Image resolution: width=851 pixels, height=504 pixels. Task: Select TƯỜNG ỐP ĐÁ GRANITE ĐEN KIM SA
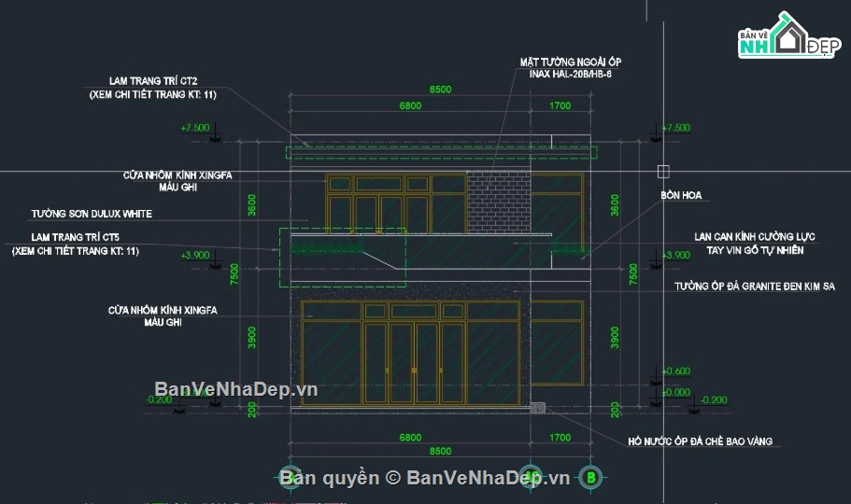(755, 286)
